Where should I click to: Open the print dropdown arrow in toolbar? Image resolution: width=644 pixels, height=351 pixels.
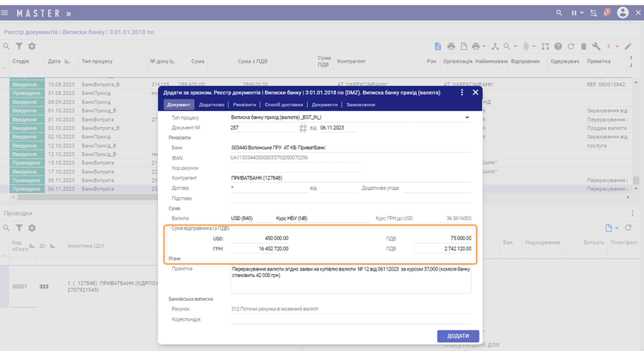click(x=484, y=46)
